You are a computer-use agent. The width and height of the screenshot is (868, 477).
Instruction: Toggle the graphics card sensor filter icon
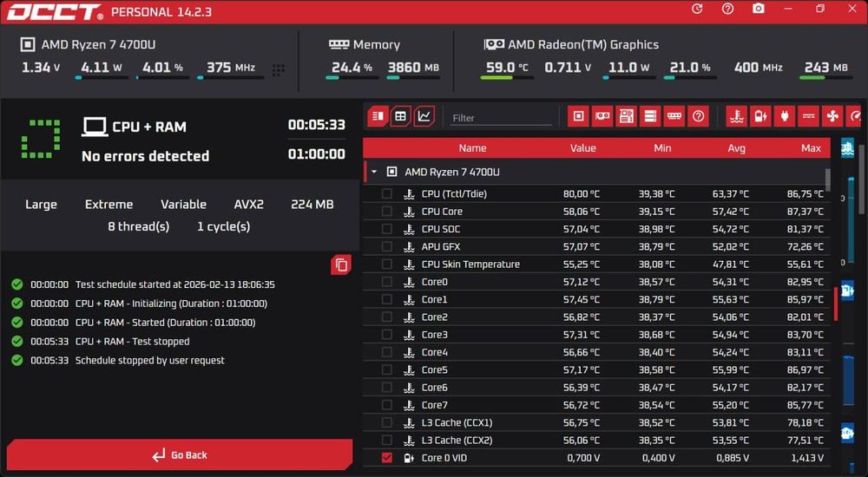[x=602, y=116]
